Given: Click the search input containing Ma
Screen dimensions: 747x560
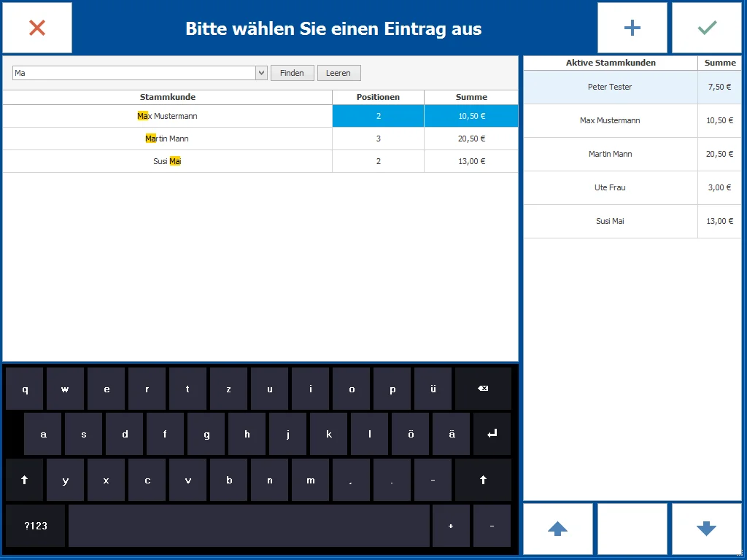Looking at the screenshot, I should pyautogui.click(x=131, y=73).
